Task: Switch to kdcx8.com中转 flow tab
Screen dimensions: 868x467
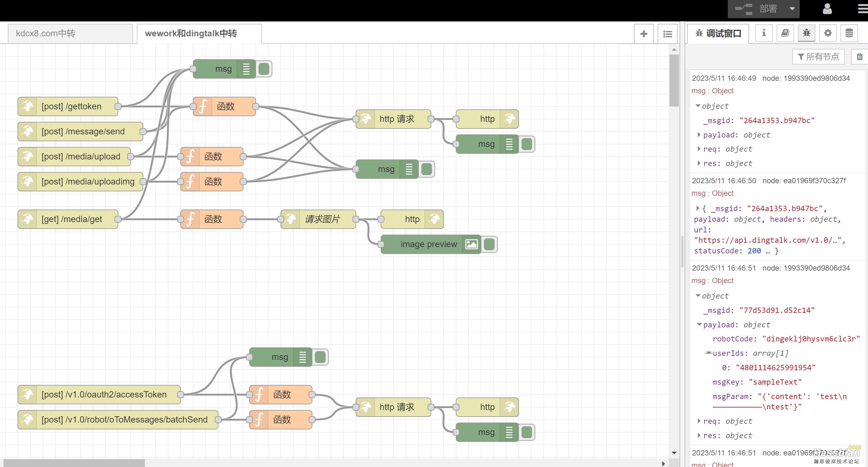Action: click(70, 34)
